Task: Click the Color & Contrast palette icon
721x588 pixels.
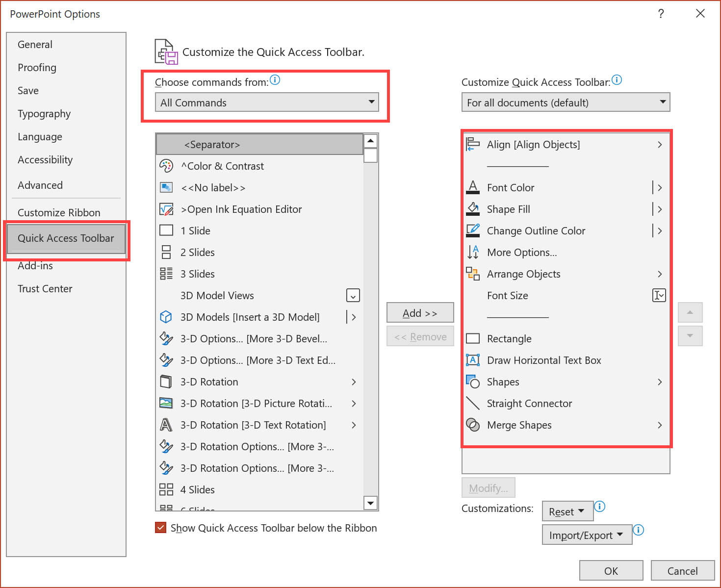Action: [x=166, y=166]
